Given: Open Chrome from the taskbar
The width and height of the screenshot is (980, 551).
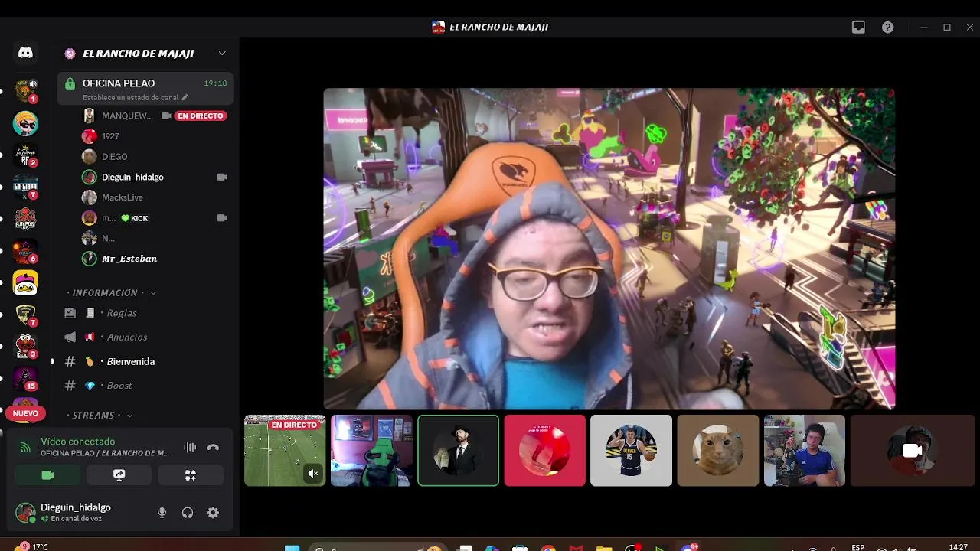Looking at the screenshot, I should (548, 548).
